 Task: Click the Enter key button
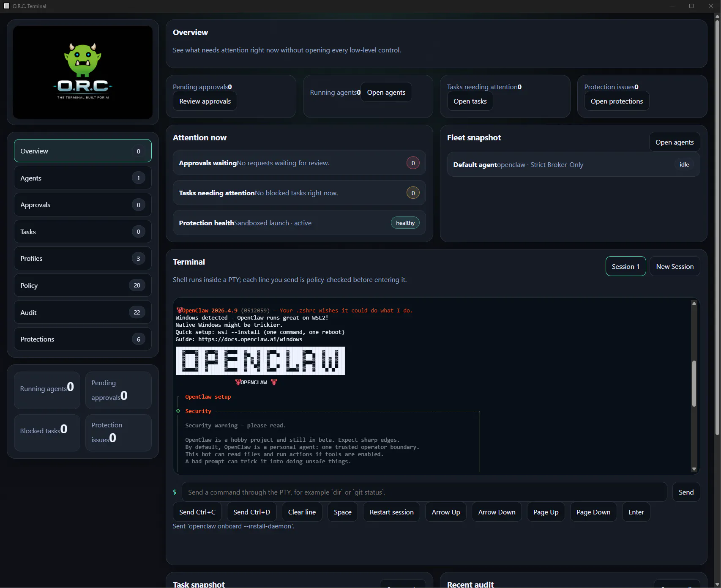click(x=636, y=512)
